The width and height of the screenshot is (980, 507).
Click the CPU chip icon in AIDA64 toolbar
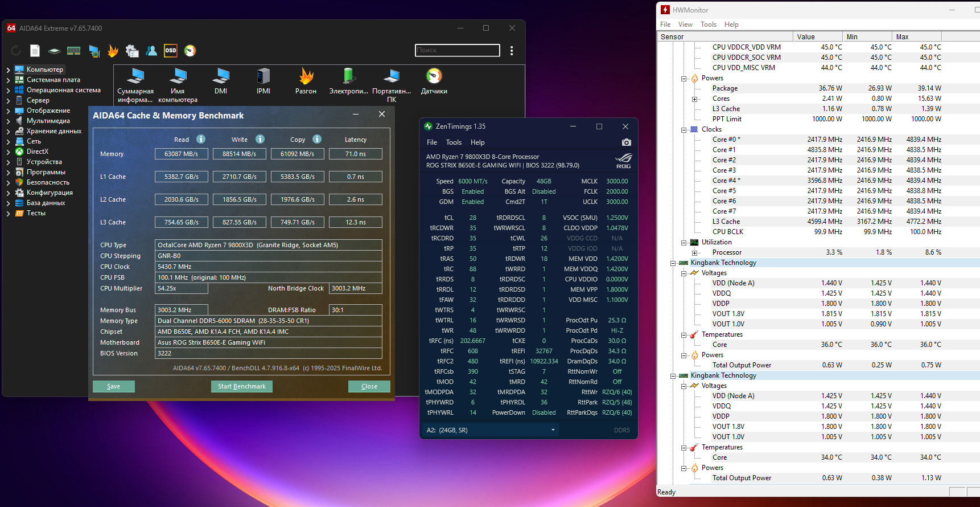click(x=54, y=51)
